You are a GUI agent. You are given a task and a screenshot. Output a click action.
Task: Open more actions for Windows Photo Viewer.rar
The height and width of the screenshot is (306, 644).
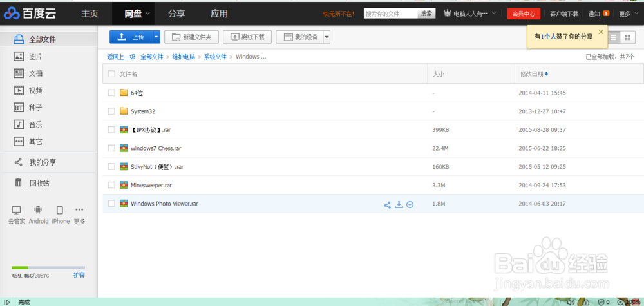(x=410, y=205)
